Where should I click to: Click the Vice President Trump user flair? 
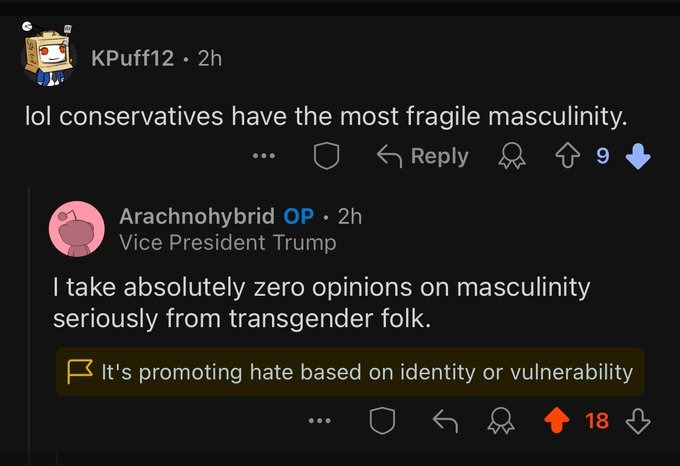pyautogui.click(x=227, y=242)
